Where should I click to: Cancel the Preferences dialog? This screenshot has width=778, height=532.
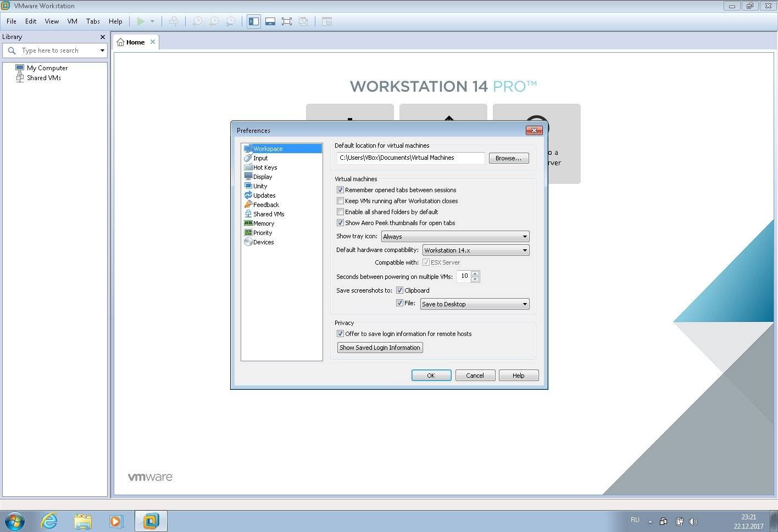click(x=475, y=376)
